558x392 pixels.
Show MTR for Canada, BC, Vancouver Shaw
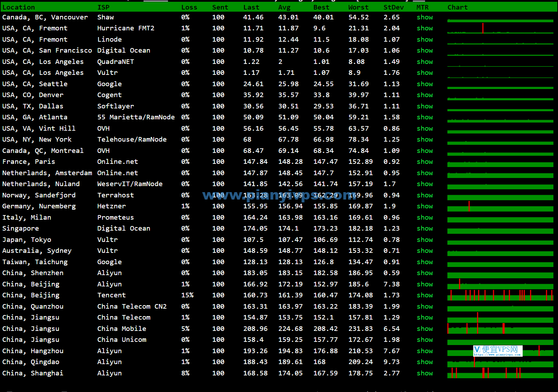pos(424,17)
